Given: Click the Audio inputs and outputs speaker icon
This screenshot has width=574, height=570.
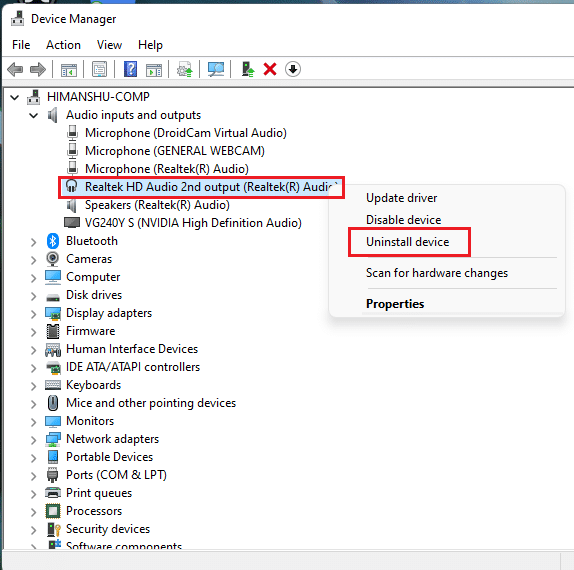Looking at the screenshot, I should [53, 115].
